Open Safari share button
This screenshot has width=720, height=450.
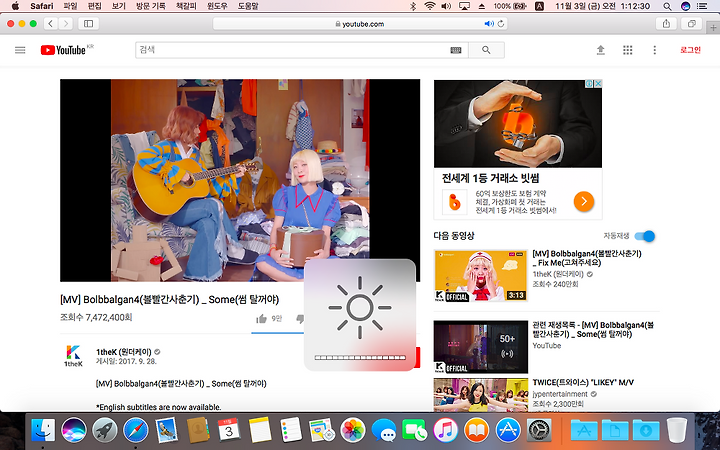pos(666,23)
